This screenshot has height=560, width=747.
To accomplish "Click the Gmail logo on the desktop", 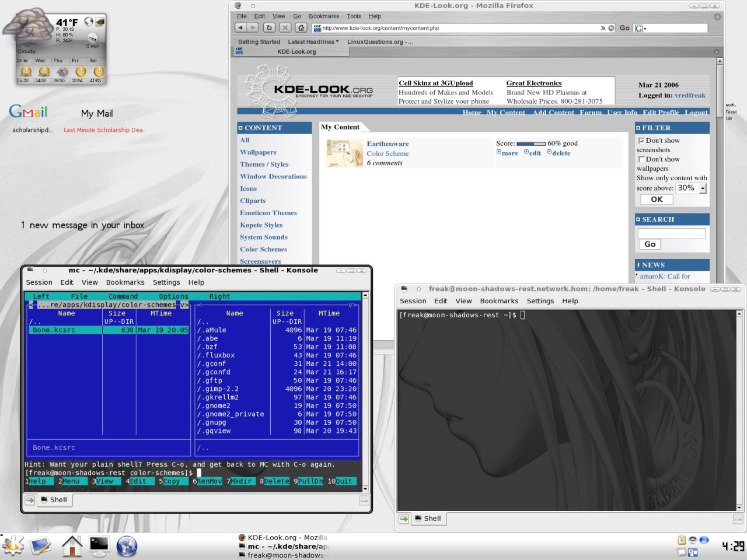I will click(x=28, y=111).
